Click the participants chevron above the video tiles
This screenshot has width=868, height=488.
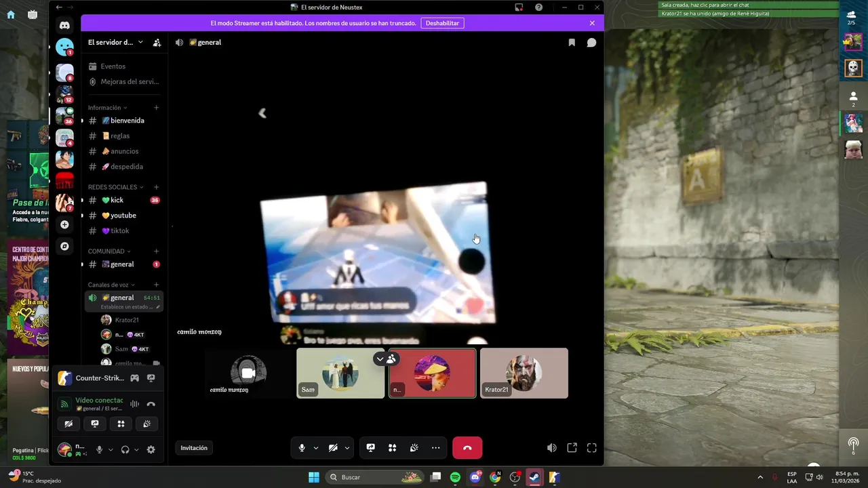tap(380, 359)
